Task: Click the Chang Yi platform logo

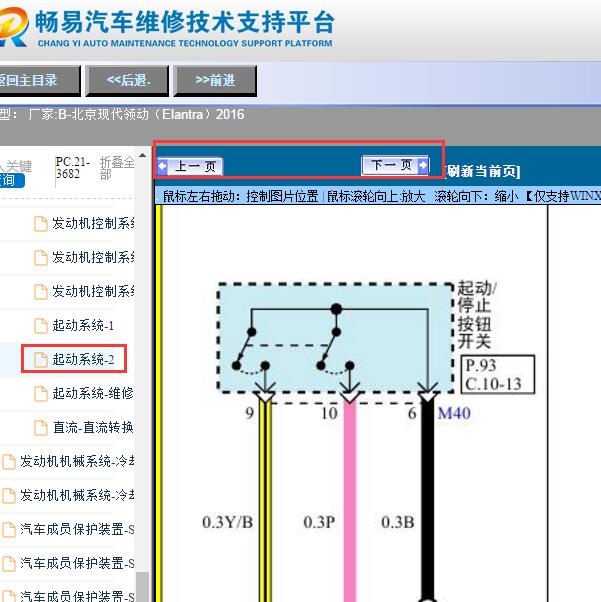Action: coord(13,27)
